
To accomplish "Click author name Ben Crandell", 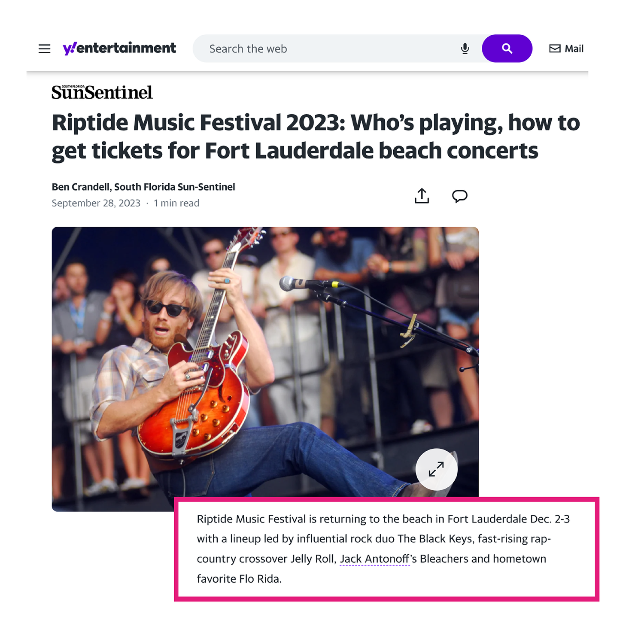I will (x=81, y=187).
